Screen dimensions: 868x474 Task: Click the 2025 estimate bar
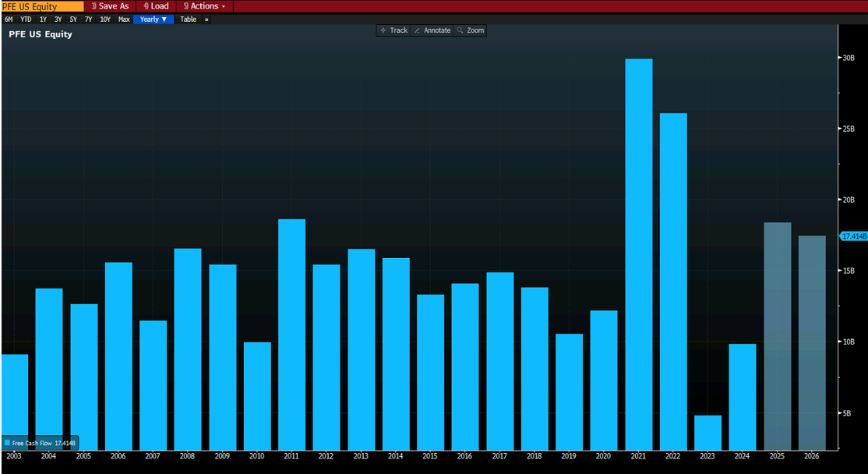point(777,336)
